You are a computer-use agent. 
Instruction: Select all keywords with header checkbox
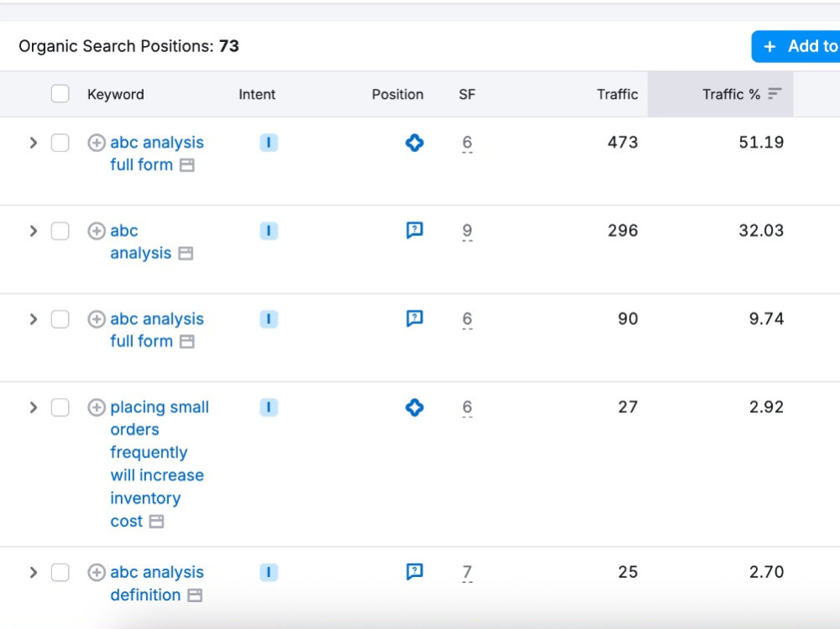[x=60, y=94]
